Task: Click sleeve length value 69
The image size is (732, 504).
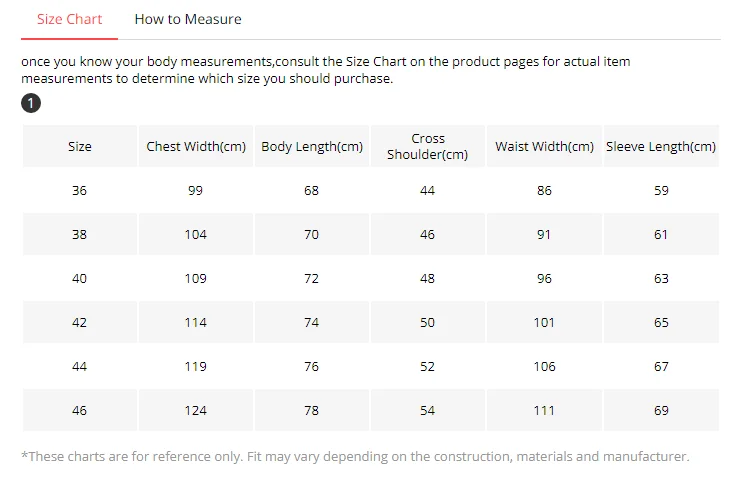Action: point(661,410)
